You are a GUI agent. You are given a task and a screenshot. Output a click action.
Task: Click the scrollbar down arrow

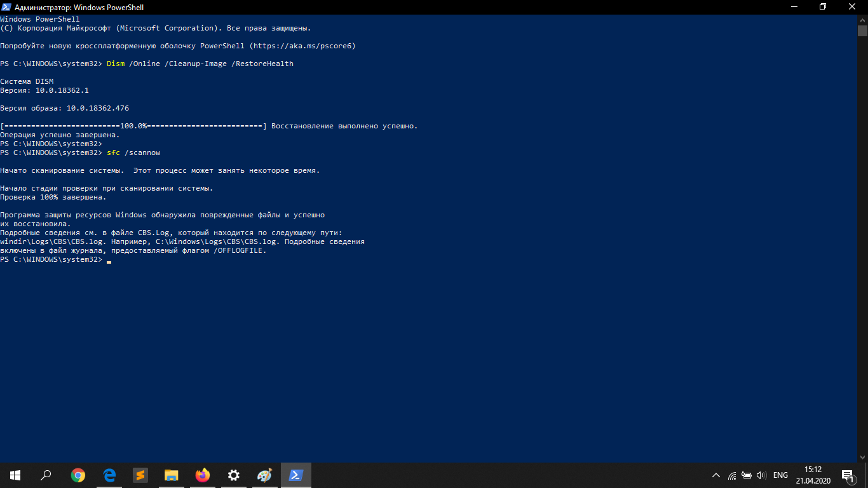pyautogui.click(x=862, y=457)
